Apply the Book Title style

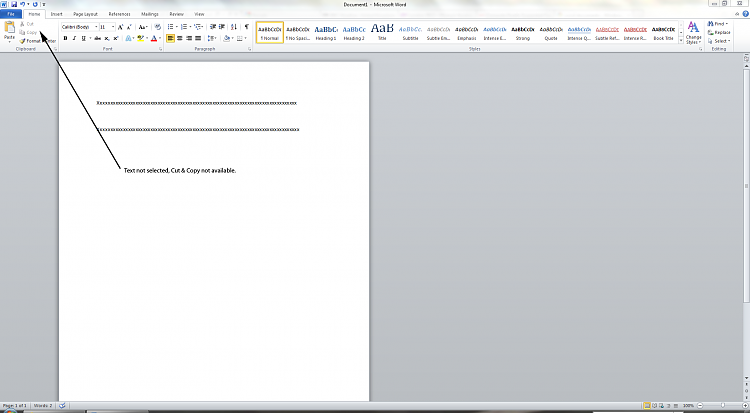point(663,33)
